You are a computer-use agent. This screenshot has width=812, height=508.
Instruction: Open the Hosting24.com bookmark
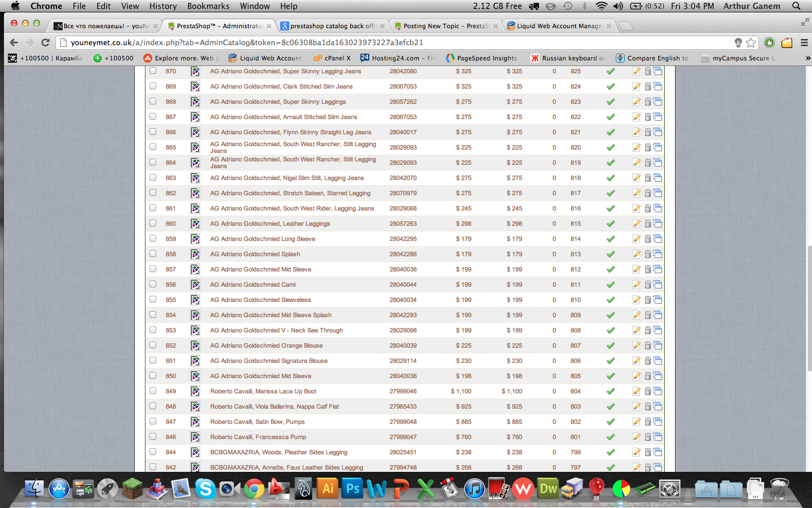(x=398, y=58)
